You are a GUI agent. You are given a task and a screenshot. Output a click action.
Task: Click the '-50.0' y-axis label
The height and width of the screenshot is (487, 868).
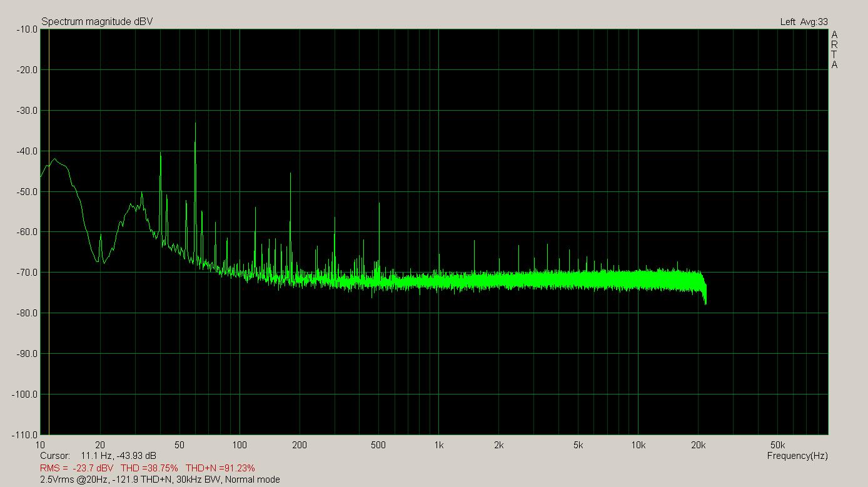point(26,191)
